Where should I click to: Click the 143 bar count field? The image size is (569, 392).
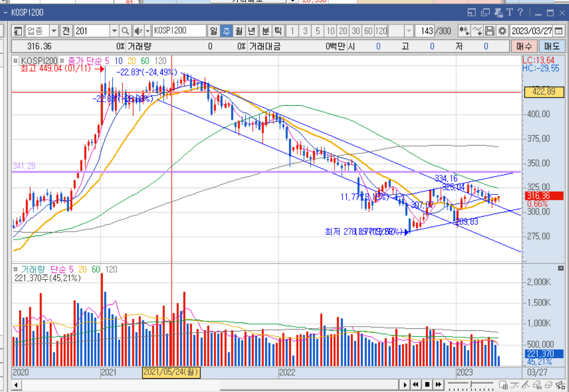(425, 31)
